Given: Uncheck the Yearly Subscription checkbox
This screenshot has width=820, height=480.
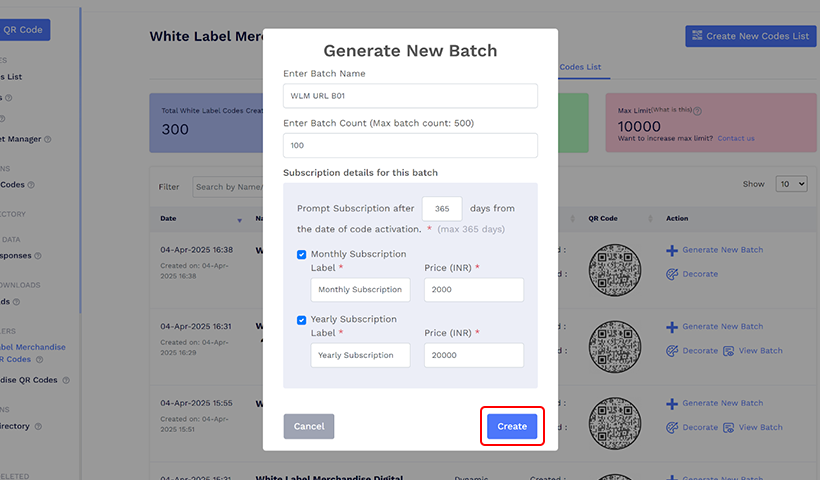Looking at the screenshot, I should pyautogui.click(x=302, y=320).
